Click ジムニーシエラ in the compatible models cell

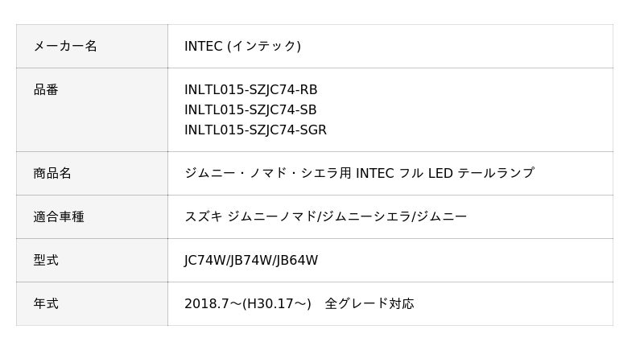pos(365,216)
